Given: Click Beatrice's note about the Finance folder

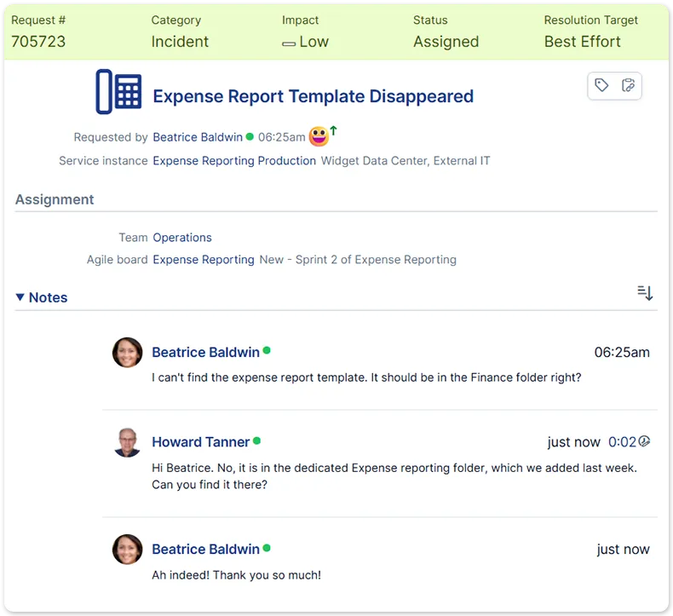Looking at the screenshot, I should coord(366,377).
